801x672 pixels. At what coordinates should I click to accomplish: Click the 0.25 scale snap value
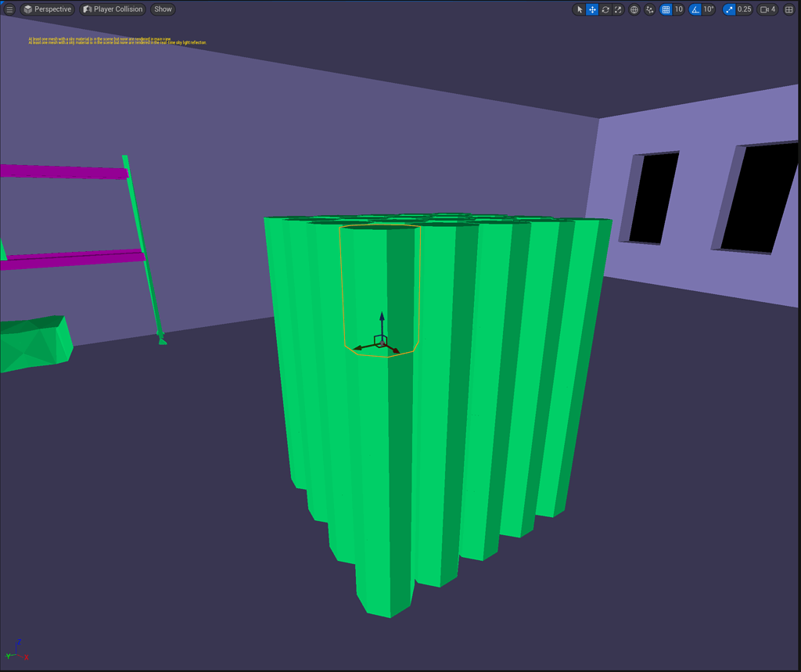[x=744, y=9]
